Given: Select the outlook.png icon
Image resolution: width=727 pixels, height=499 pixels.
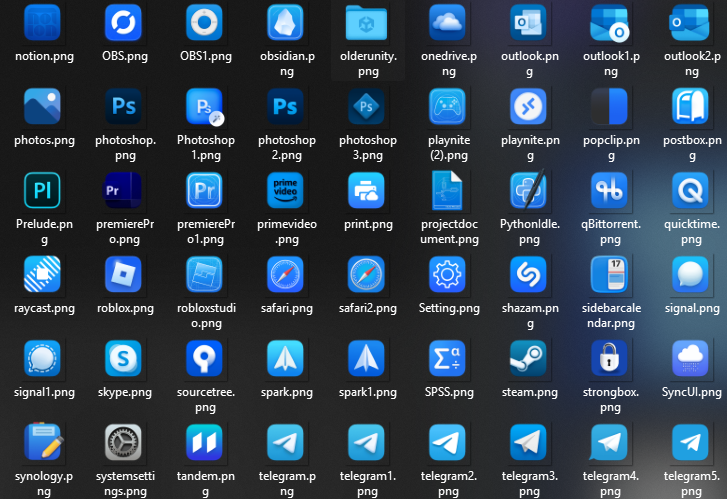Looking at the screenshot, I should (528, 22).
